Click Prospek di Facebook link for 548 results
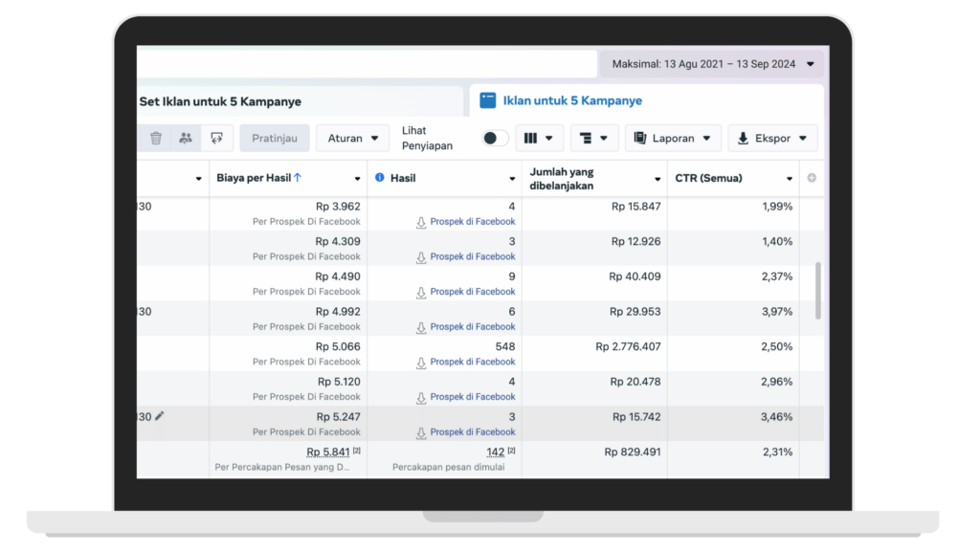980x551 pixels. click(472, 362)
